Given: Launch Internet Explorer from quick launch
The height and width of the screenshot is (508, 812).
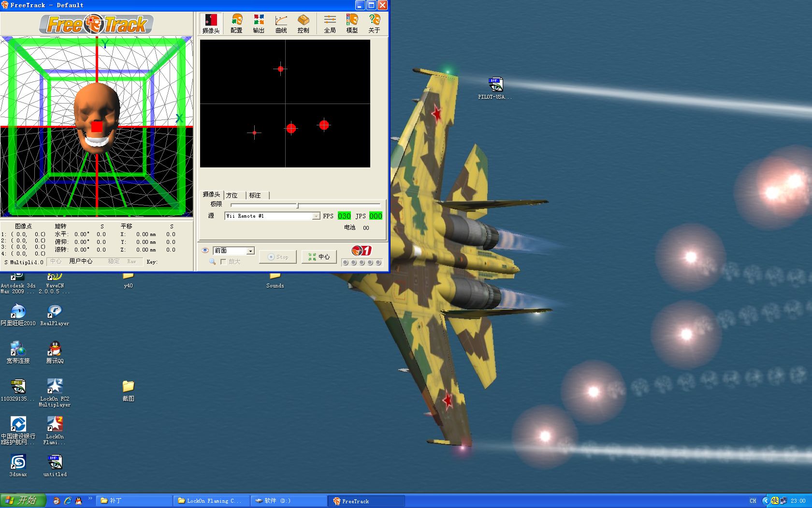Looking at the screenshot, I should [x=67, y=501].
